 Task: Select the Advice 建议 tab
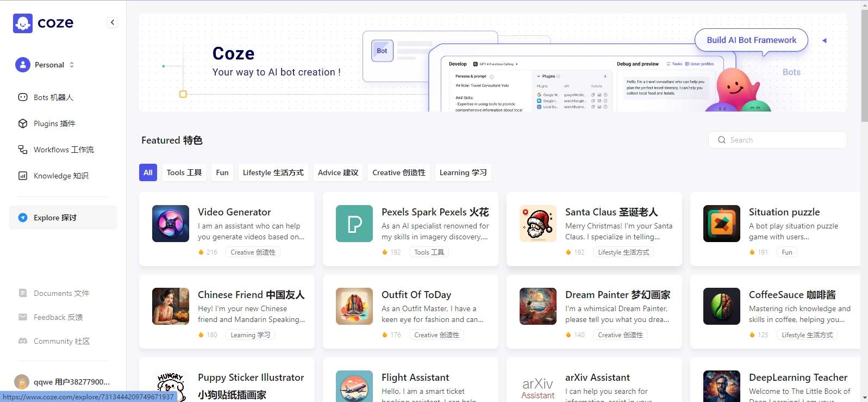(338, 172)
